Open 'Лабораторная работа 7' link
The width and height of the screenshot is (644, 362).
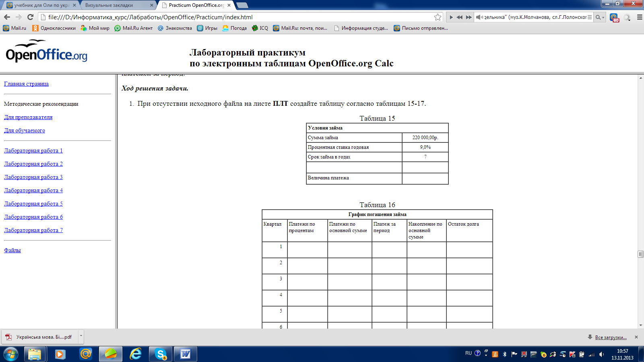33,230
